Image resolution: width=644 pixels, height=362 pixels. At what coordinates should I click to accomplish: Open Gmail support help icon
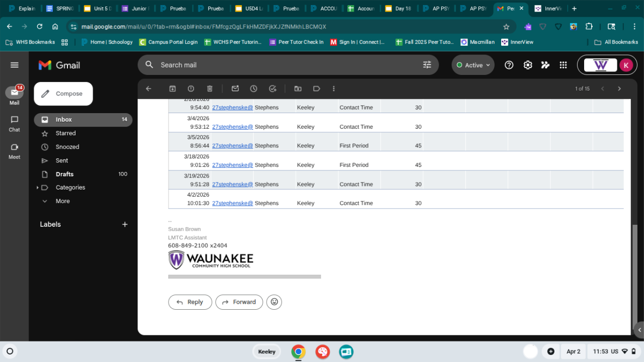(509, 65)
